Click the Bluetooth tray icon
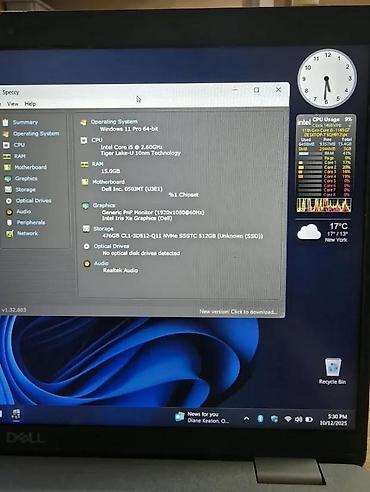 pos(260,419)
